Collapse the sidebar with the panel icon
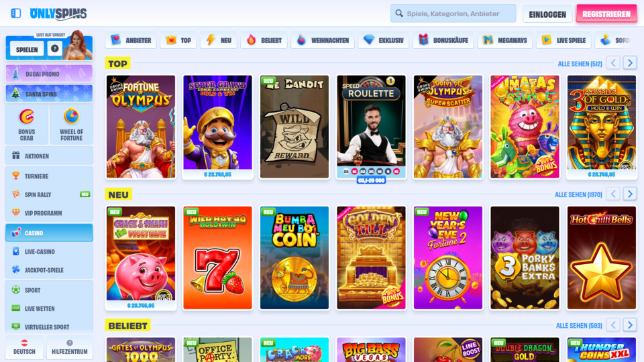644x362 pixels. click(x=15, y=13)
